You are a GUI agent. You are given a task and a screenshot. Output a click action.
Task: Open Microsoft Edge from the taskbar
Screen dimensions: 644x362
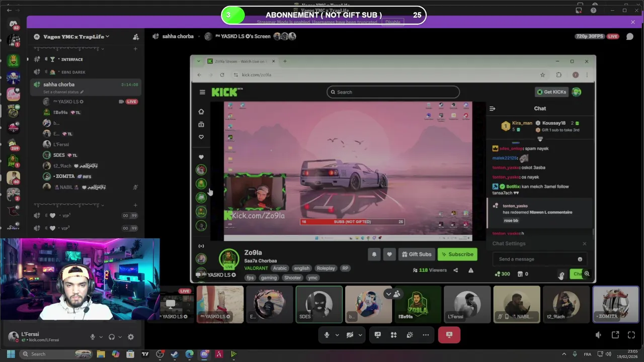click(189, 354)
